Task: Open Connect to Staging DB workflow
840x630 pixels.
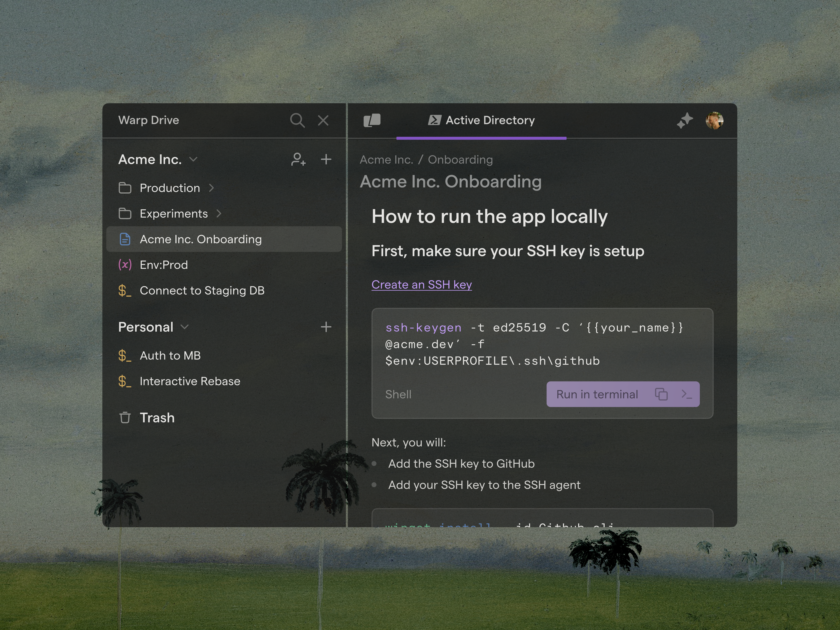Action: [202, 290]
